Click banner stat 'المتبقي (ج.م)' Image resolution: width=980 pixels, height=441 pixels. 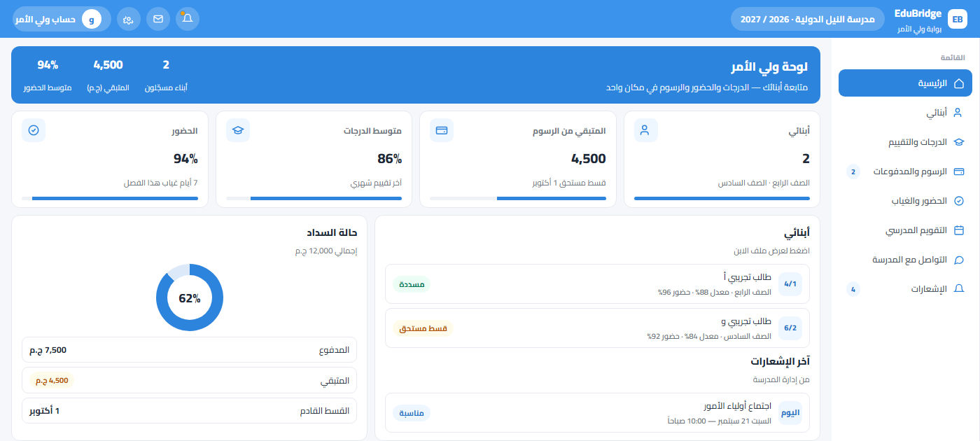click(x=108, y=88)
